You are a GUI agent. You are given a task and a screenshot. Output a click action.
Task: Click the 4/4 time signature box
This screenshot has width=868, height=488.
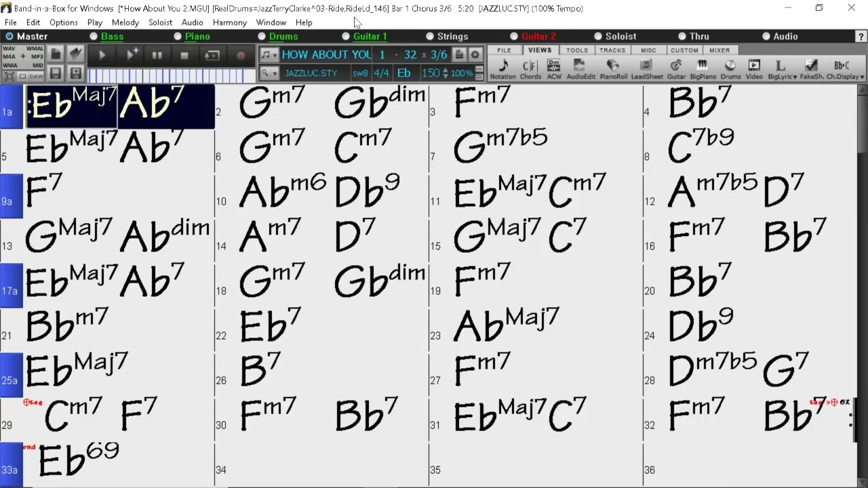[382, 73]
